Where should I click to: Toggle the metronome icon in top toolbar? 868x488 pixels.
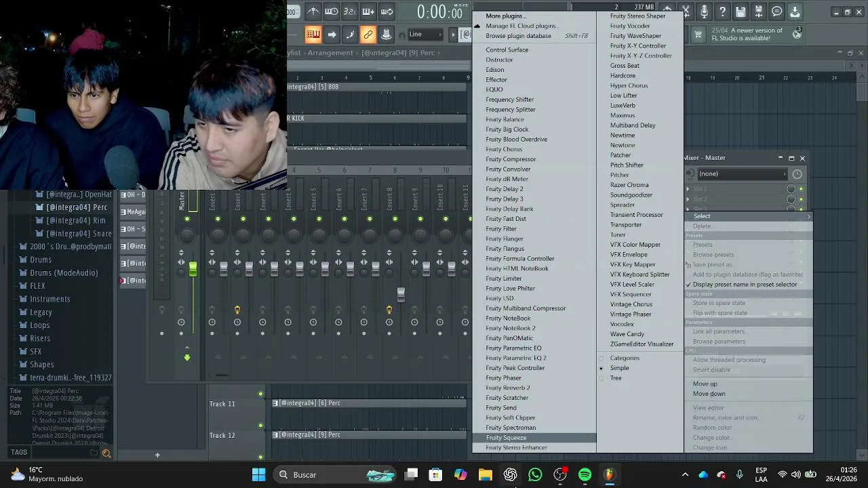coord(313,12)
